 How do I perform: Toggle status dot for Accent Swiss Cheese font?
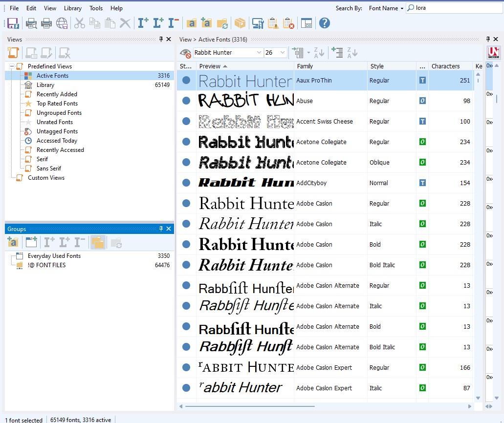[x=186, y=122]
